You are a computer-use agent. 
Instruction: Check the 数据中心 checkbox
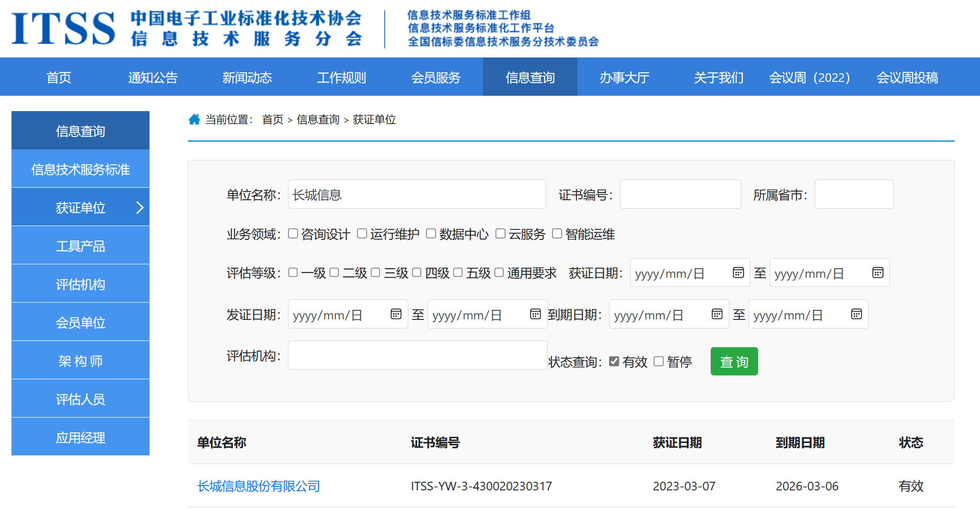pos(431,234)
